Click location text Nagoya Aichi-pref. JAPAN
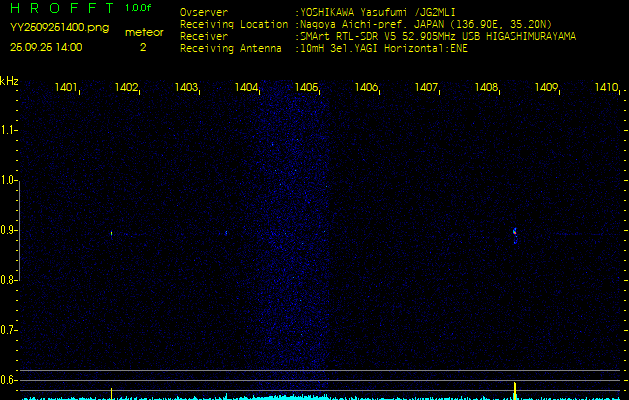 [371, 24]
